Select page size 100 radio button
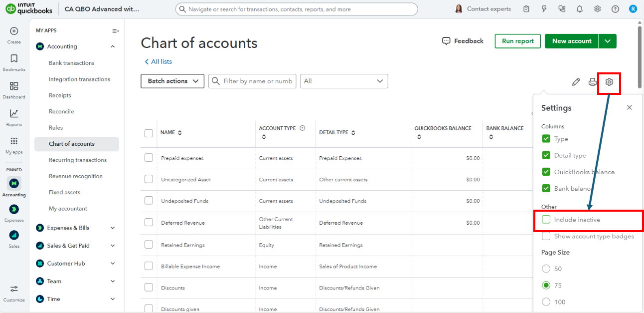This screenshot has height=313, width=644. (x=546, y=302)
